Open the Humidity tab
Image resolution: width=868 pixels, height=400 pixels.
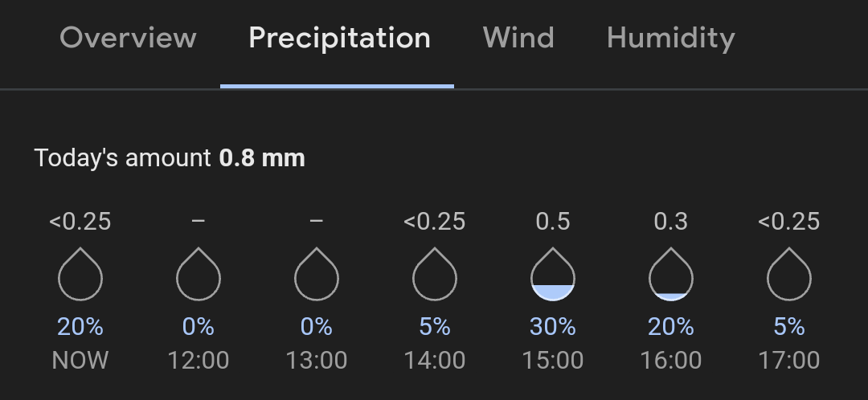671,39
